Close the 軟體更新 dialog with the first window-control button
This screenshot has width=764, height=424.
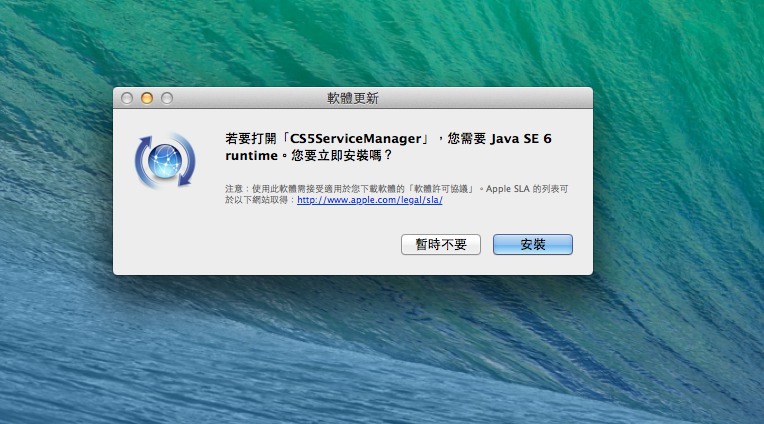tap(127, 98)
